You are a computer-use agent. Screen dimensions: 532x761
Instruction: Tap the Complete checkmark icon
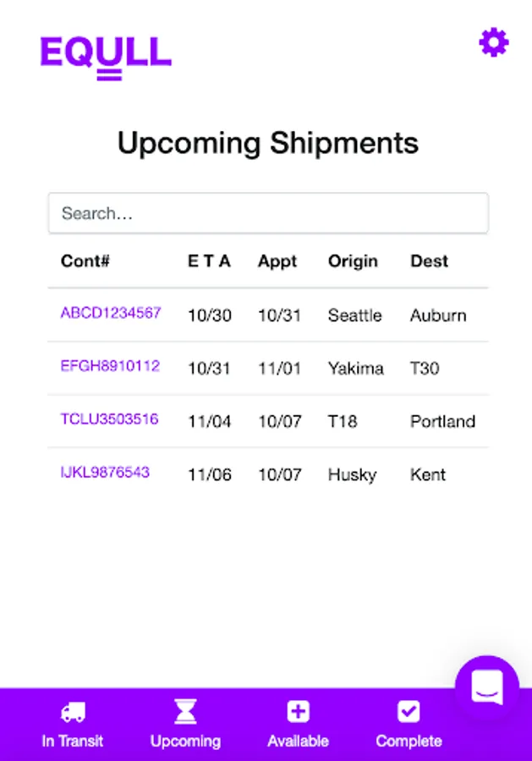coord(409,712)
